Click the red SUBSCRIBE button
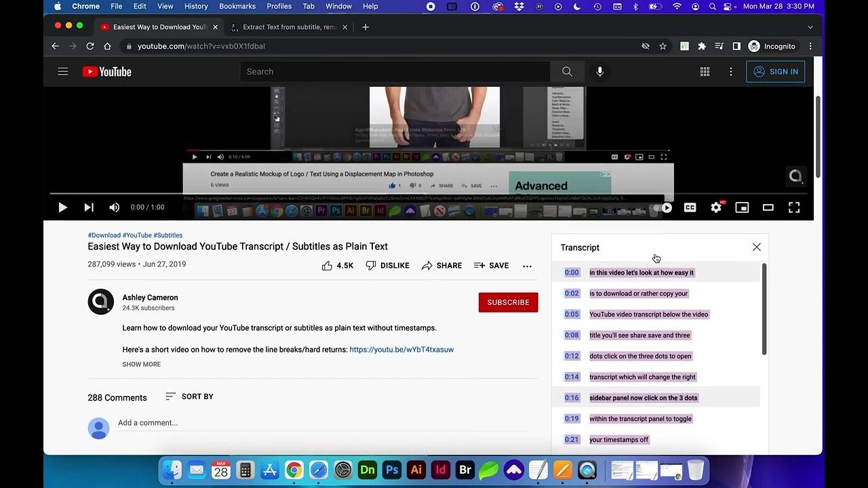 (508, 302)
